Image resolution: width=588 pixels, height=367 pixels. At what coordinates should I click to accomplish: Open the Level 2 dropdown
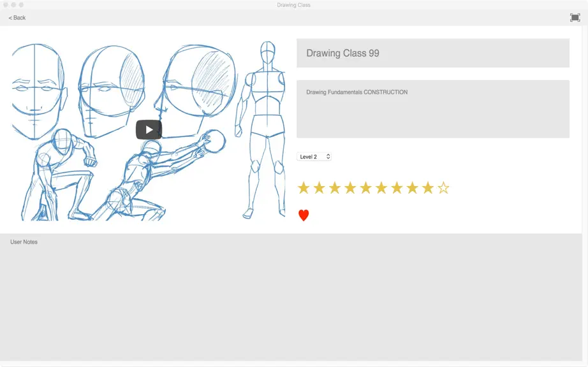pyautogui.click(x=314, y=157)
